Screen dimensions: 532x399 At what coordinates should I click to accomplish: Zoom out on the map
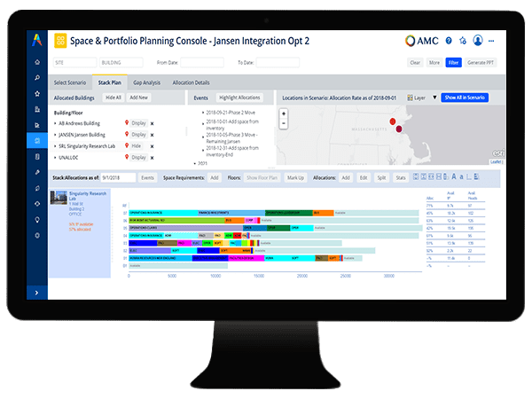pyautogui.click(x=284, y=123)
